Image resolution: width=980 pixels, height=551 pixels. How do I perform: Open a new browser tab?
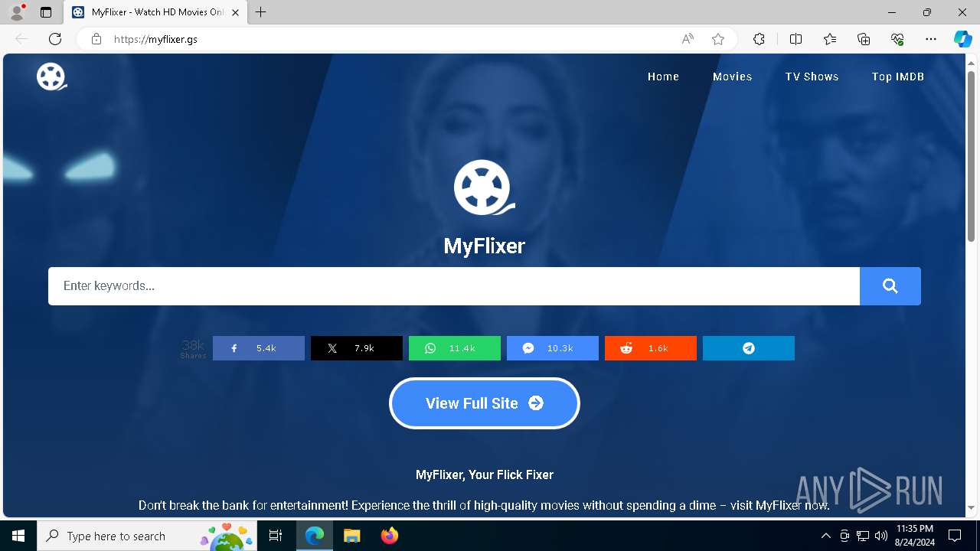tap(261, 12)
